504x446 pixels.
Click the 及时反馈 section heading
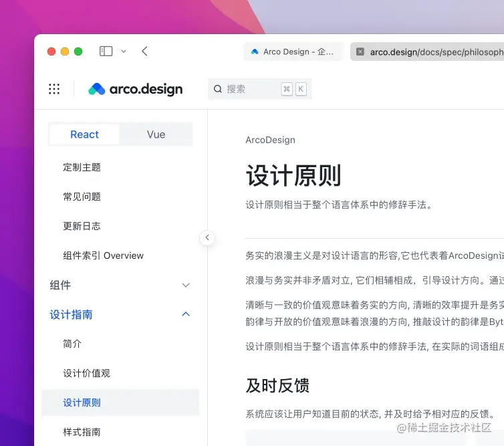click(x=277, y=385)
